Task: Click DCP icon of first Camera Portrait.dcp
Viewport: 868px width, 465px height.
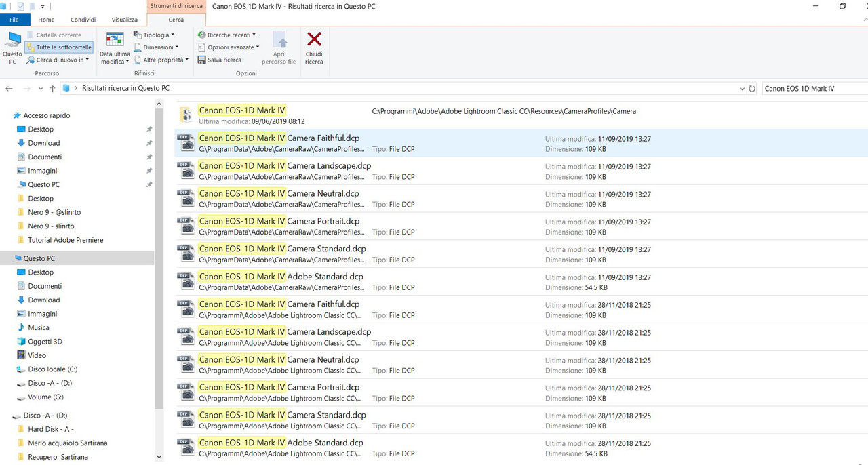Action: (x=185, y=226)
